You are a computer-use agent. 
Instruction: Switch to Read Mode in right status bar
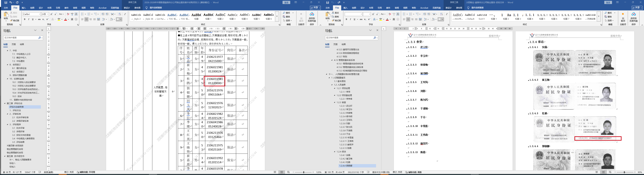coord(597,172)
